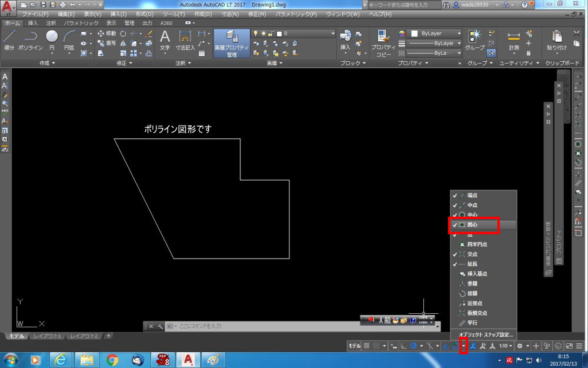The image size is (588, 368).
Task: Click the 挿入 (Insert block) icon
Action: click(345, 40)
